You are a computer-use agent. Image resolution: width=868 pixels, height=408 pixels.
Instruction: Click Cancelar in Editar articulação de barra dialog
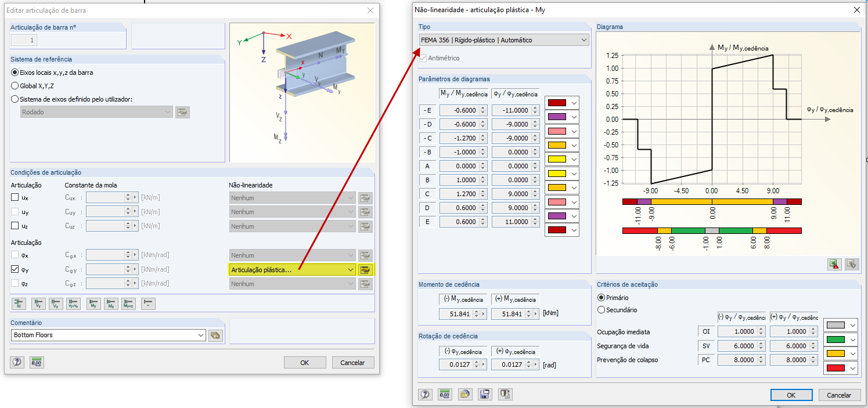(353, 363)
